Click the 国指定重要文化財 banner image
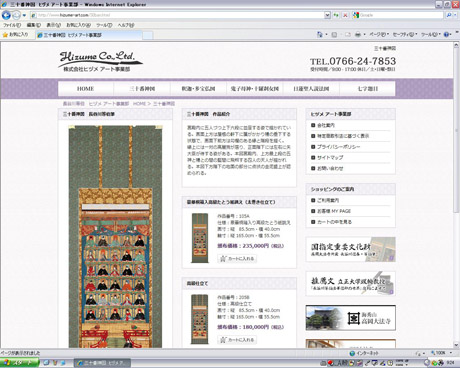This screenshot has width=460, height=368. (x=350, y=249)
